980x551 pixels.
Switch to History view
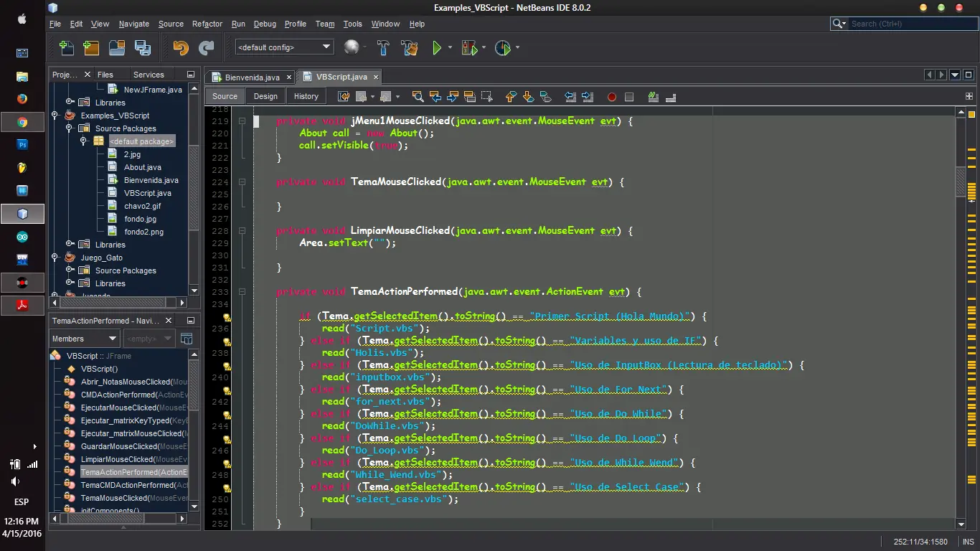tap(306, 96)
